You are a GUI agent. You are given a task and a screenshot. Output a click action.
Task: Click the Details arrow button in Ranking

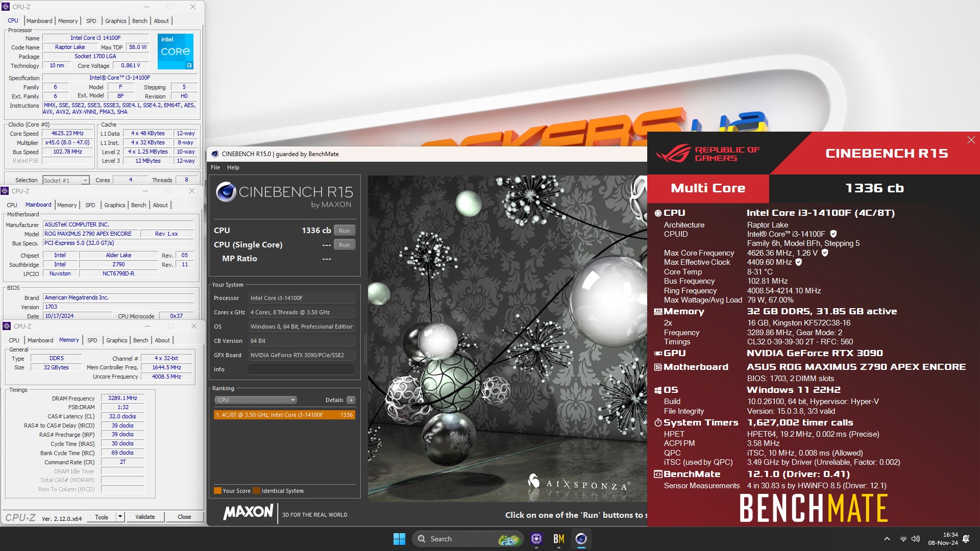[x=351, y=400]
